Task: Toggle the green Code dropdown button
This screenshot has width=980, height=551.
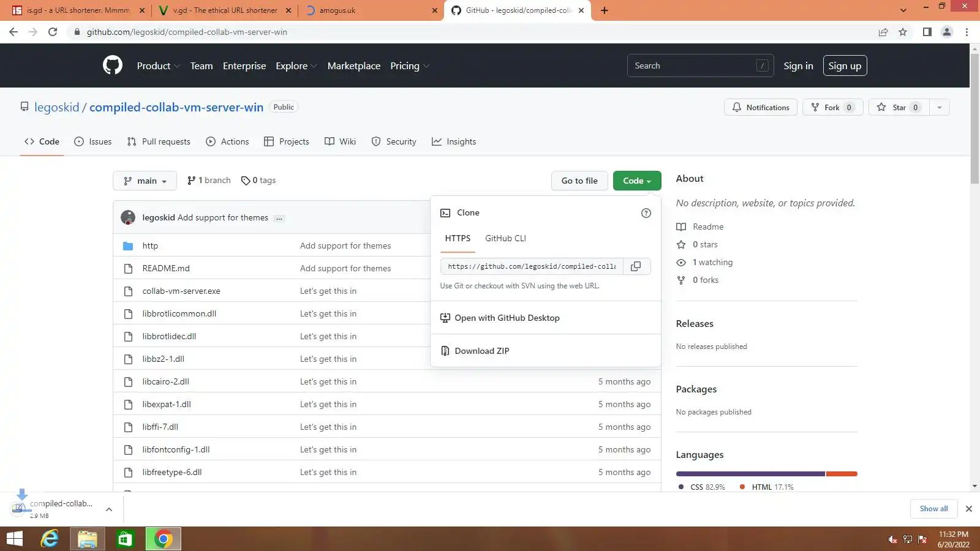Action: point(637,181)
